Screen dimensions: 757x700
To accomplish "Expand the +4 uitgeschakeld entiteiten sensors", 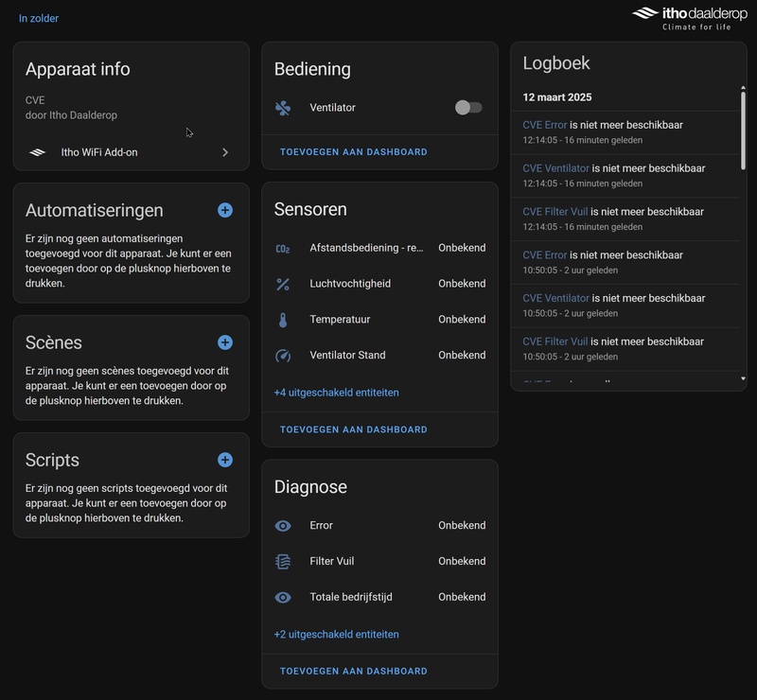I will [x=336, y=393].
